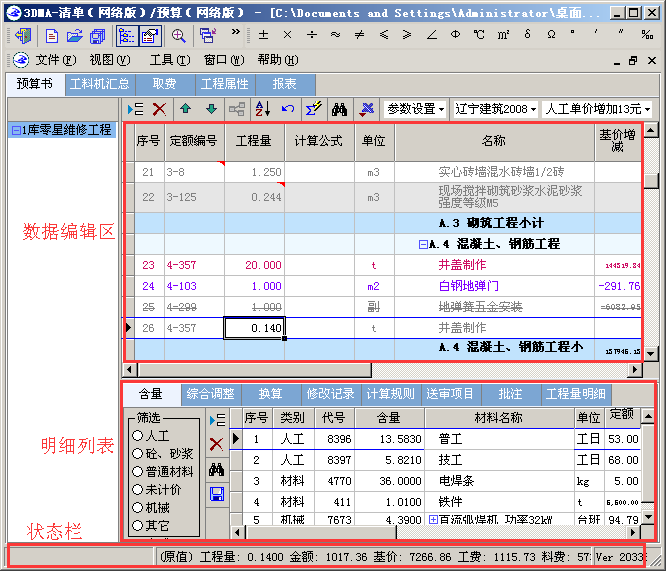Insert the per mille symbol

coord(647,35)
